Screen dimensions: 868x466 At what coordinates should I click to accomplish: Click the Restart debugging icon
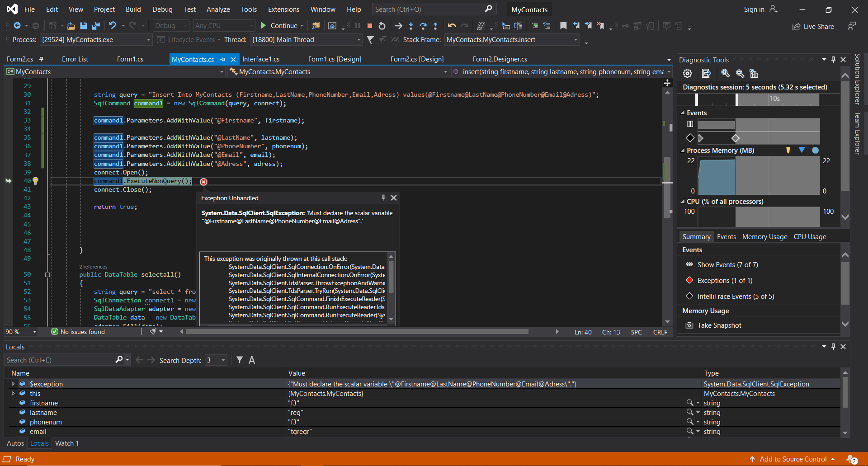click(382, 26)
